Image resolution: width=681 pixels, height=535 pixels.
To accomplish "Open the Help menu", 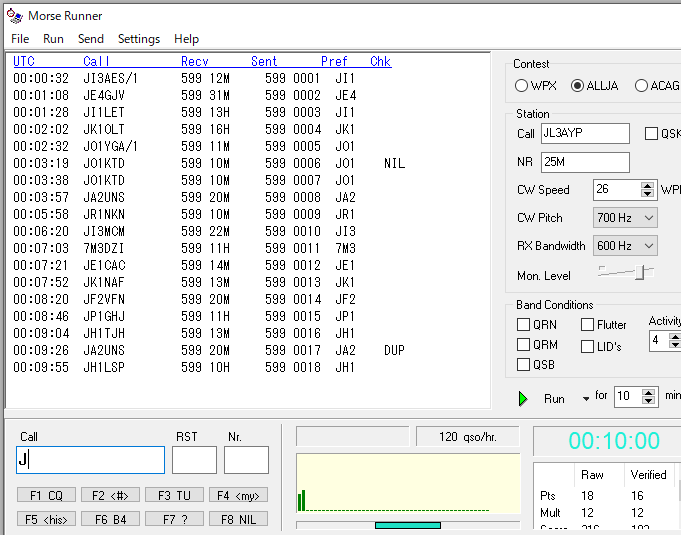I will click(186, 39).
